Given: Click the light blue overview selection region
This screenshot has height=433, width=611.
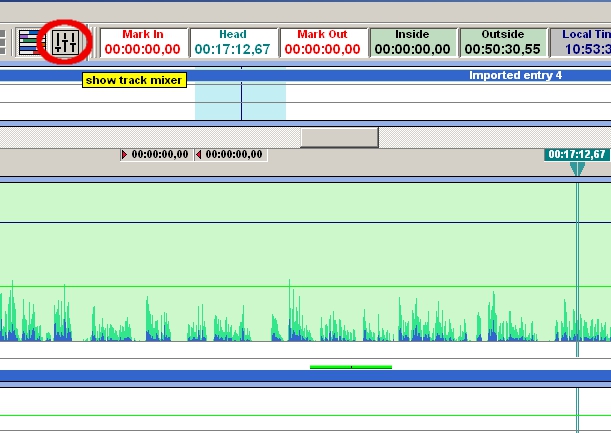Looking at the screenshot, I should point(240,94).
